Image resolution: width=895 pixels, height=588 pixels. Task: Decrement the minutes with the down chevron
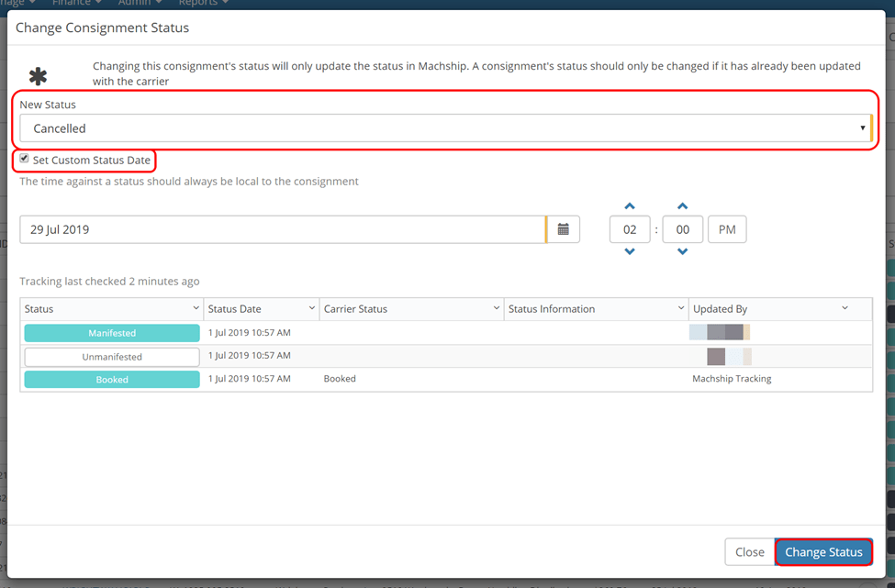682,252
